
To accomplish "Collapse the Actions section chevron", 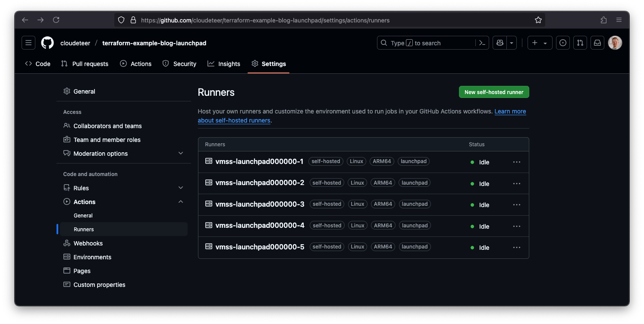I will (x=181, y=201).
